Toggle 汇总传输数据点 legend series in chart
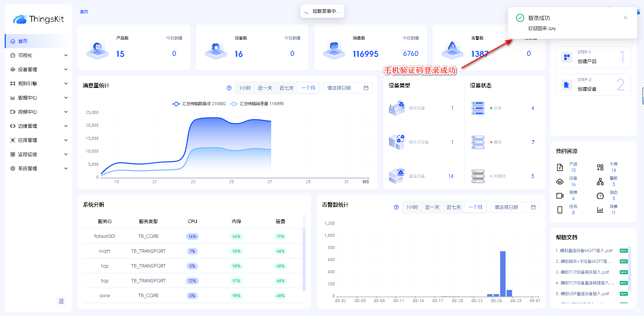 coord(199,104)
